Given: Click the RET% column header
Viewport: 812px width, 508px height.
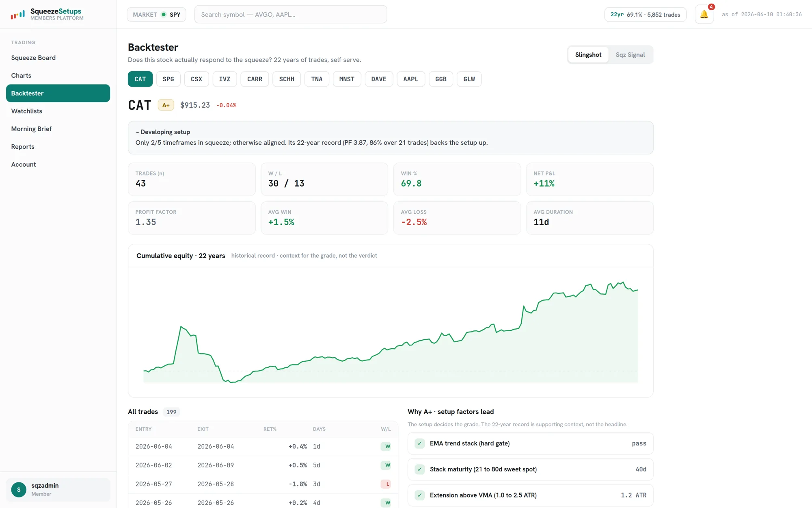Looking at the screenshot, I should click(270, 429).
